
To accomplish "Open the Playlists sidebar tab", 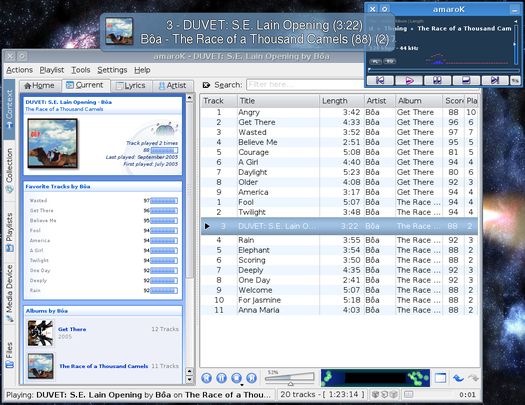I will (9, 232).
